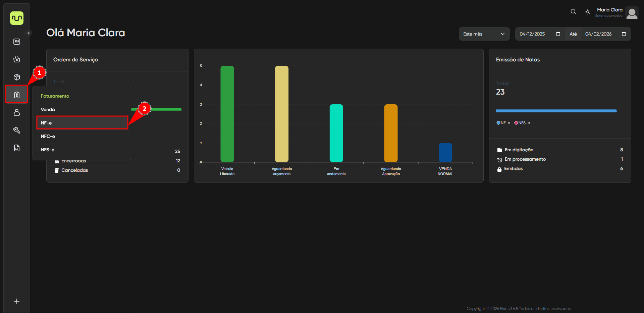Open the ID card sidebar icon
This screenshot has height=313, width=644.
pos(17,42)
